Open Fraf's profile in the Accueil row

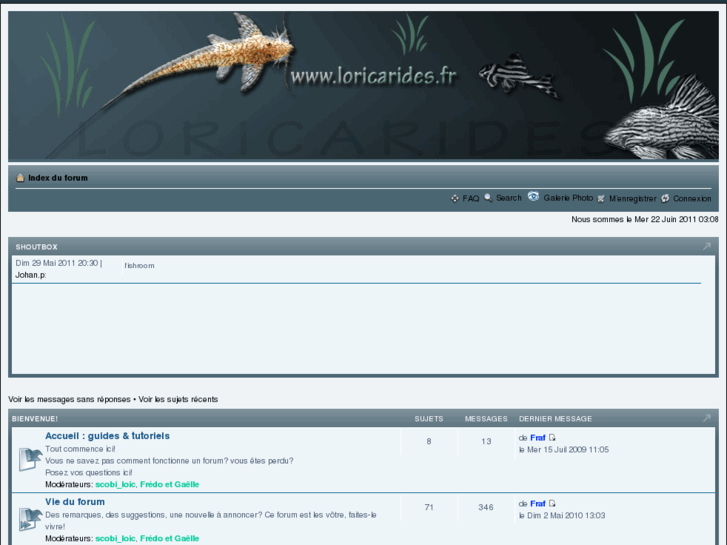click(x=537, y=437)
